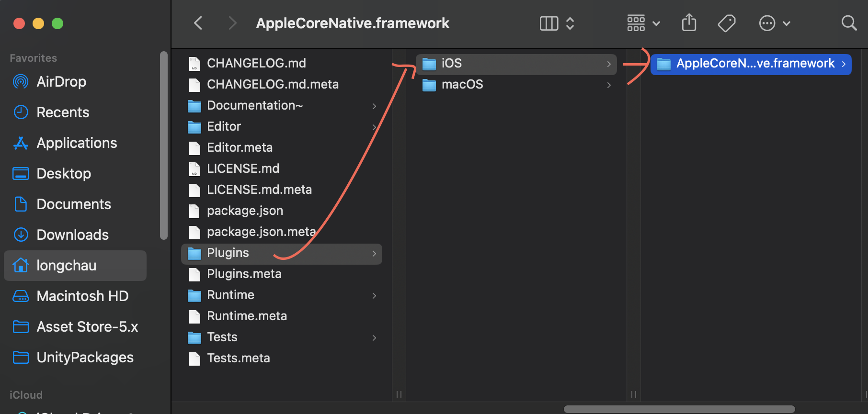Select Runtime.meta file
This screenshot has height=414, width=868.
coord(282,316)
